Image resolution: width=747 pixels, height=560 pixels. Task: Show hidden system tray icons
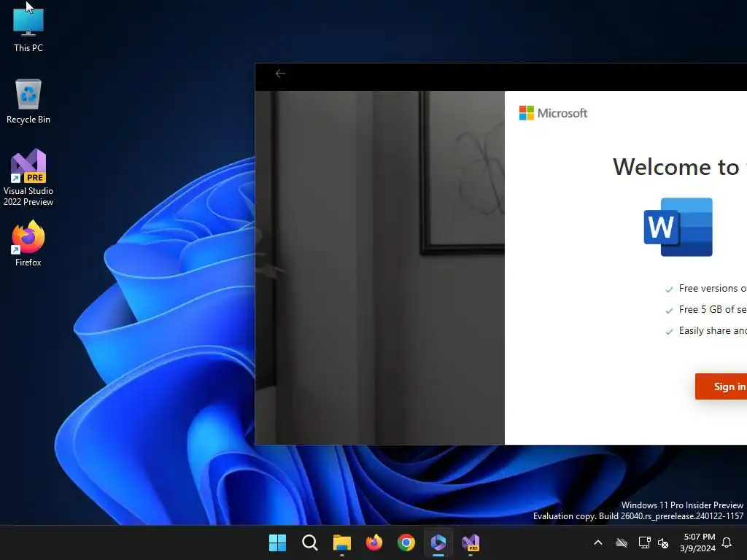pyautogui.click(x=598, y=542)
